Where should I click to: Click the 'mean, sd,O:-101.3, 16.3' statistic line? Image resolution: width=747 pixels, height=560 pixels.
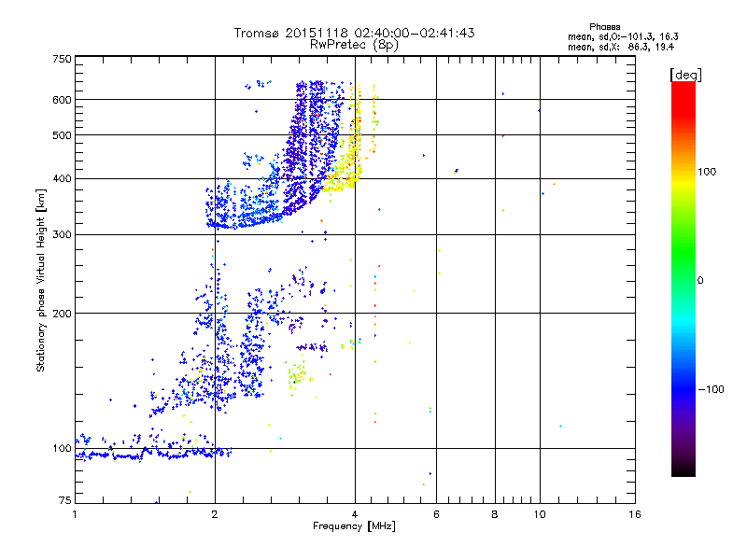pos(623,36)
